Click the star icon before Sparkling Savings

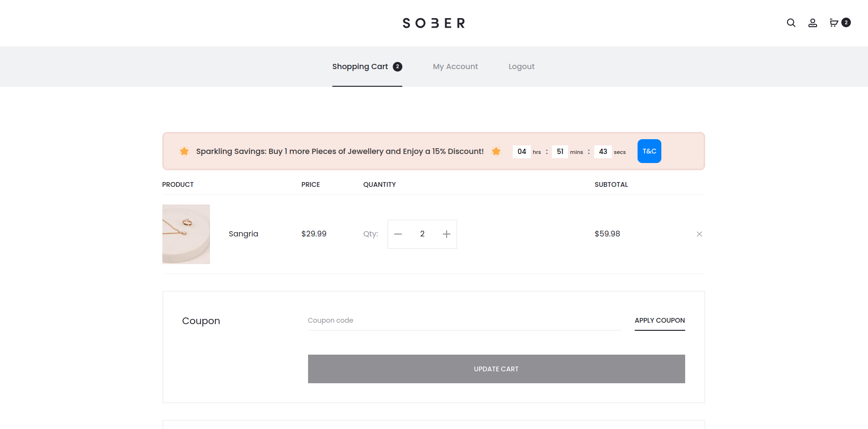coord(184,152)
